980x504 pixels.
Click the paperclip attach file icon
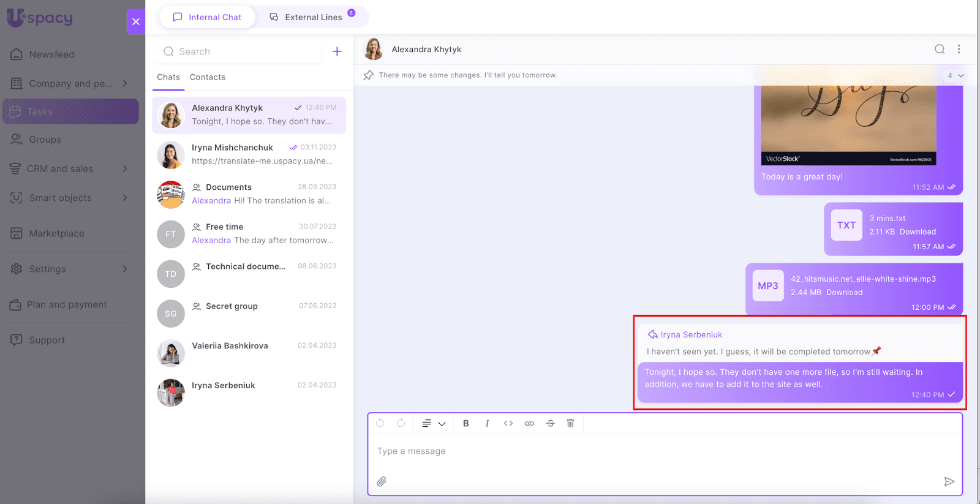coord(382,481)
